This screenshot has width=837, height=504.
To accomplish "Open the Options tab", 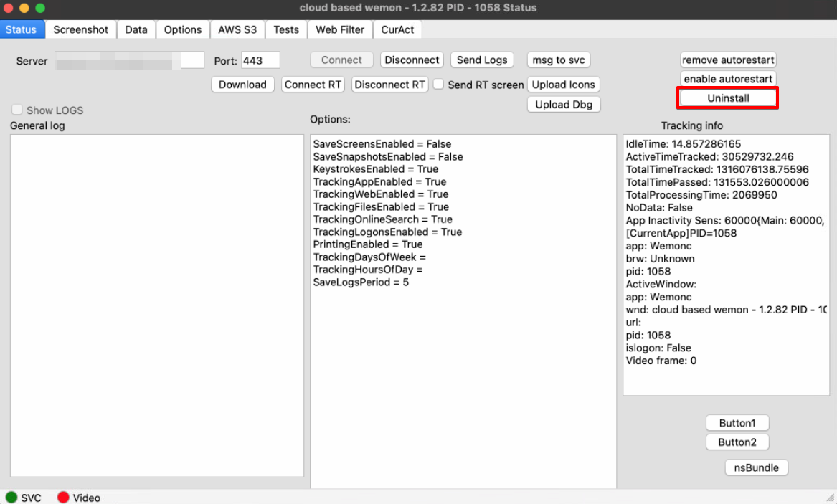I will pyautogui.click(x=182, y=29).
